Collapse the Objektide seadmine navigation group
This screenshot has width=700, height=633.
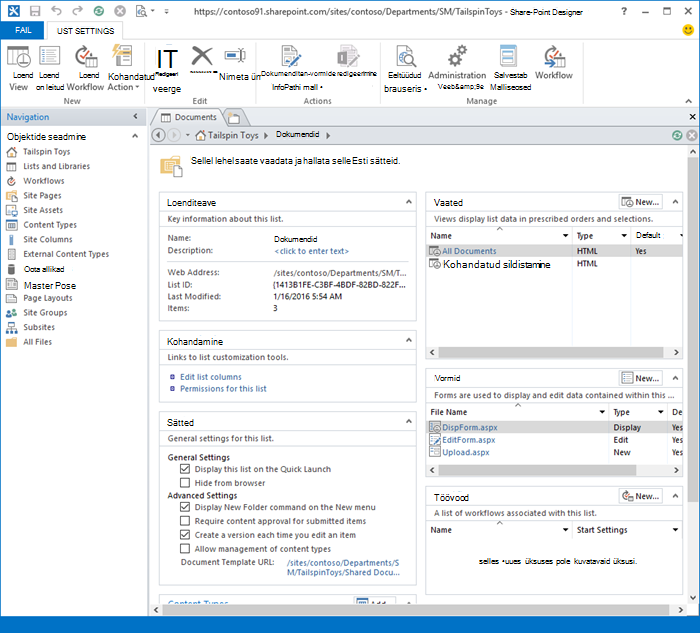(x=135, y=136)
